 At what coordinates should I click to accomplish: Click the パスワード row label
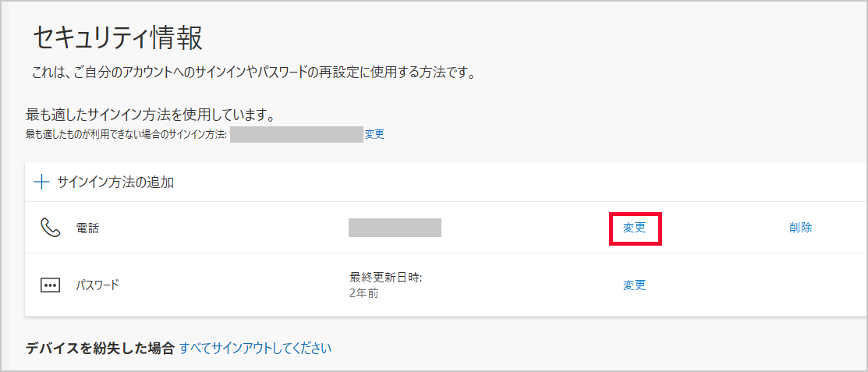[x=97, y=285]
